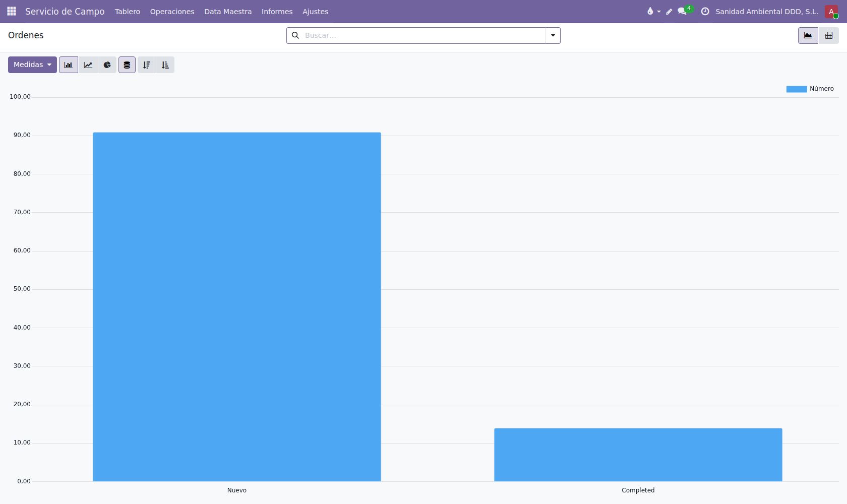This screenshot has height=504, width=847.
Task: Switch to line chart mode
Action: click(88, 65)
